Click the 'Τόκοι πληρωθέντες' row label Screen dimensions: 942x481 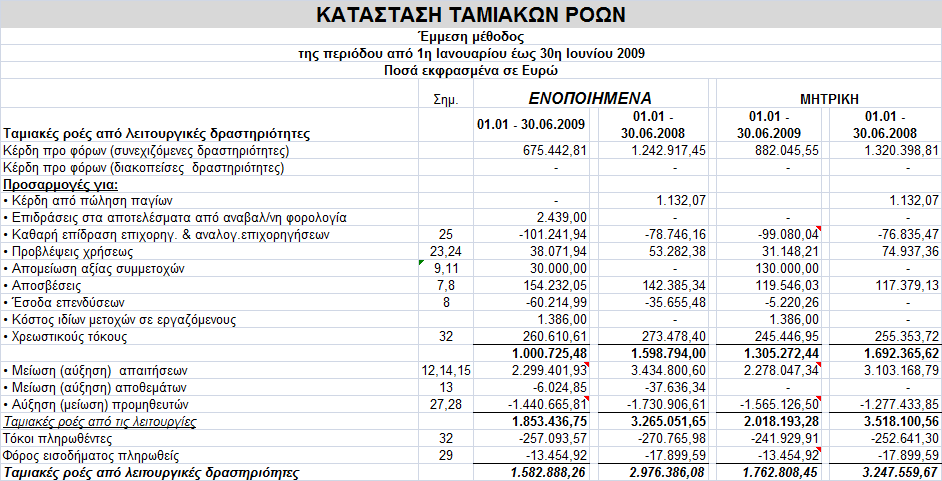tap(58, 438)
